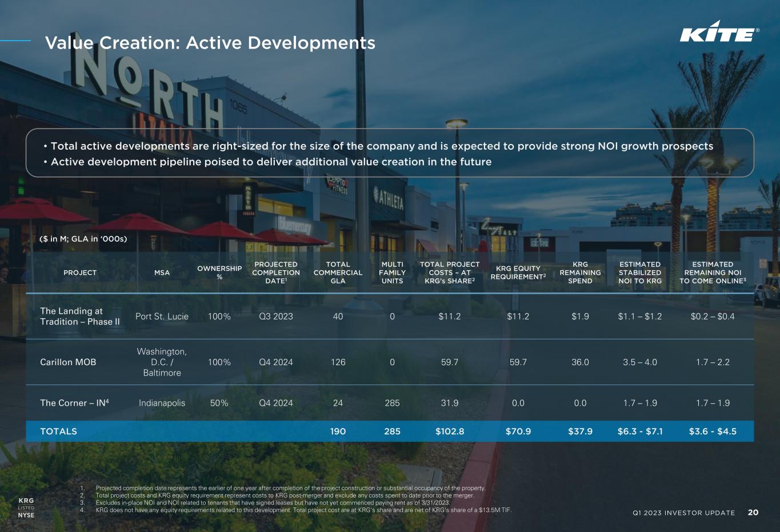Image resolution: width=780 pixels, height=532 pixels.
Task: Click the $102.8 total project costs value
Action: coord(450,431)
